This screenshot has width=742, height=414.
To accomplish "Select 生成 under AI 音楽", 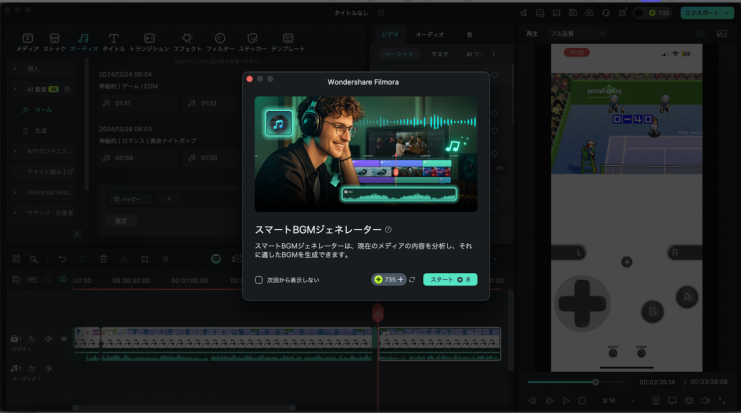I will pos(41,131).
